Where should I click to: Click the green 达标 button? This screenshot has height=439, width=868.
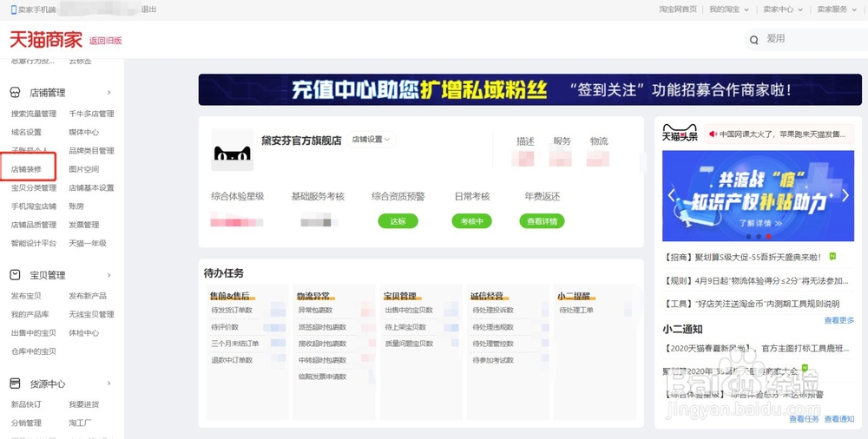click(398, 221)
